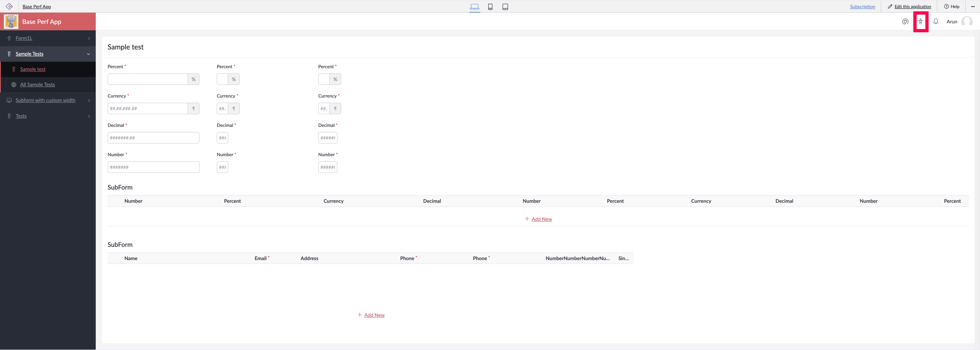Open the Subscription link
The width and height of the screenshot is (980, 350).
point(862,6)
